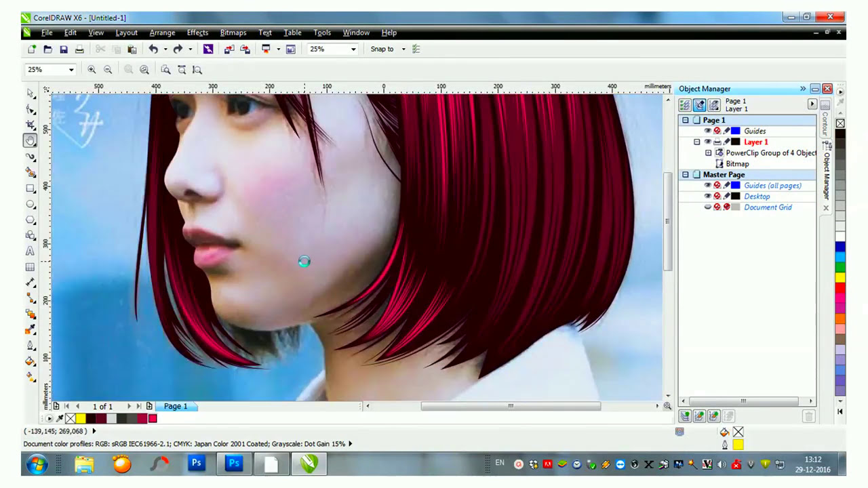Zoom out with magnifier minus

[x=108, y=69]
